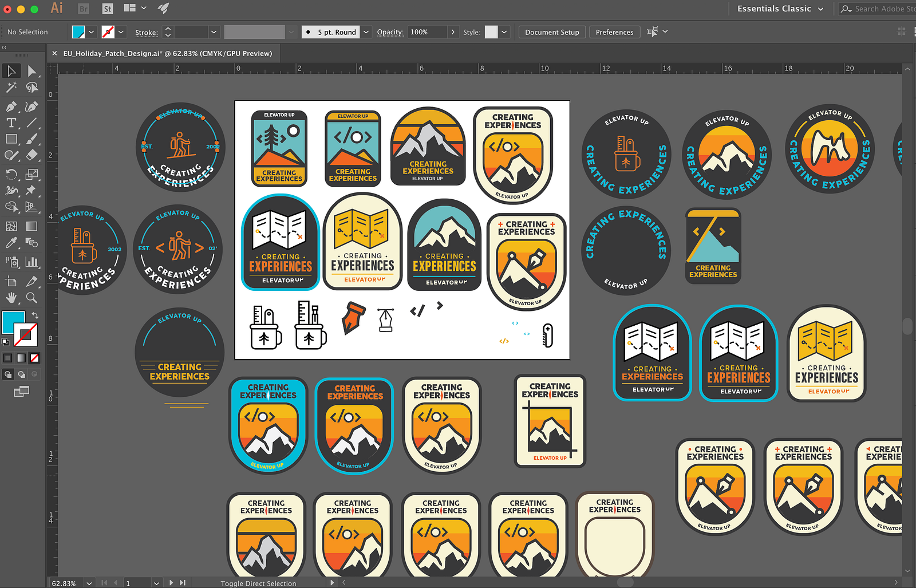Open Adobe Bridge from the app bar
This screenshot has height=588, width=916.
pyautogui.click(x=84, y=9)
